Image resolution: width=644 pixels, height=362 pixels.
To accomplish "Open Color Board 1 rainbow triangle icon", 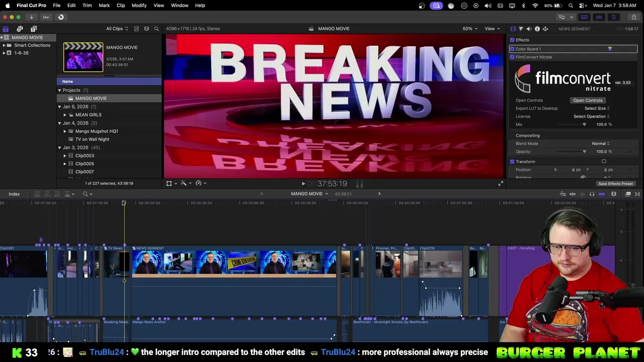I will (610, 49).
